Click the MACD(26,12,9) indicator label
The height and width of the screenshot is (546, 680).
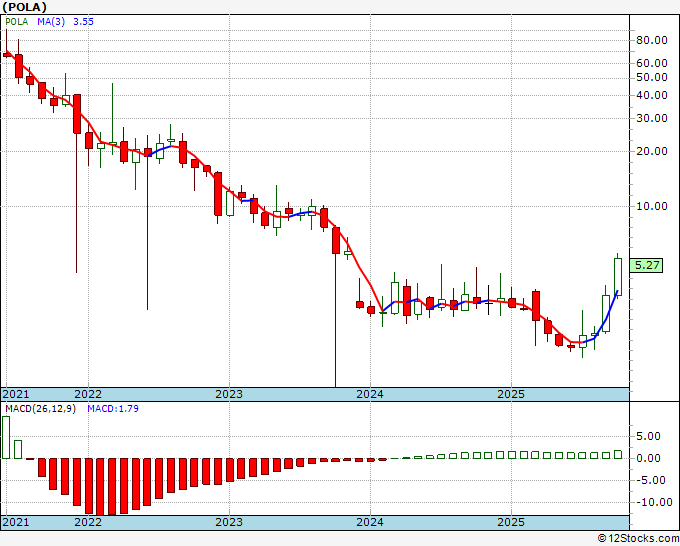point(40,409)
